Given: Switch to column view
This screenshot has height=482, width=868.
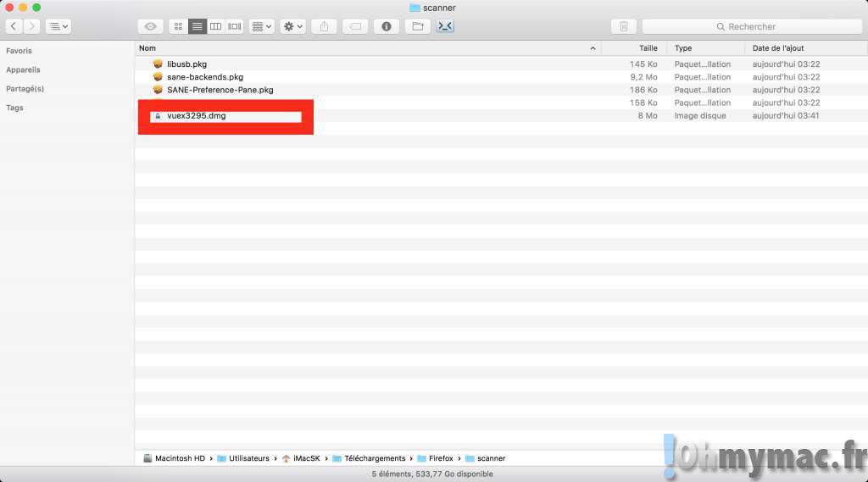Looking at the screenshot, I should coord(216,26).
